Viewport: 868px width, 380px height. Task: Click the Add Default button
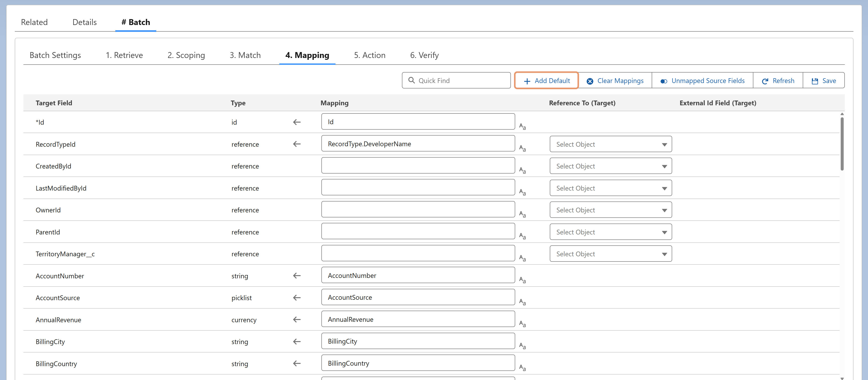[547, 81]
